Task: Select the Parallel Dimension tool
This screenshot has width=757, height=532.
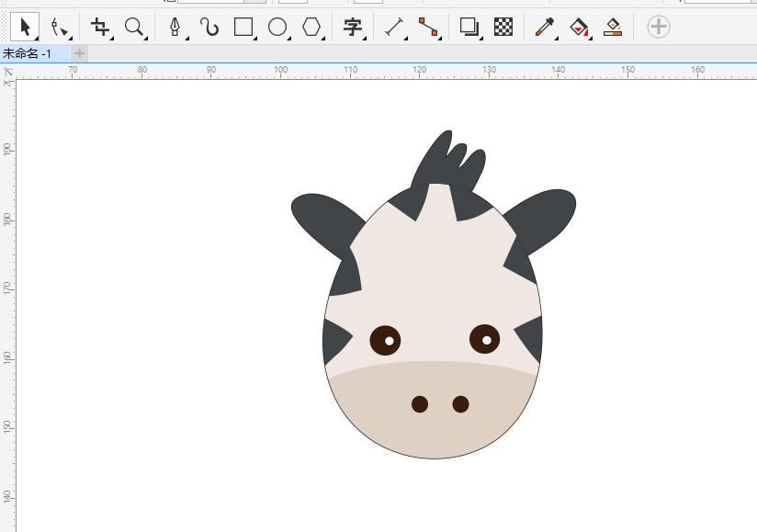Action: [x=394, y=27]
